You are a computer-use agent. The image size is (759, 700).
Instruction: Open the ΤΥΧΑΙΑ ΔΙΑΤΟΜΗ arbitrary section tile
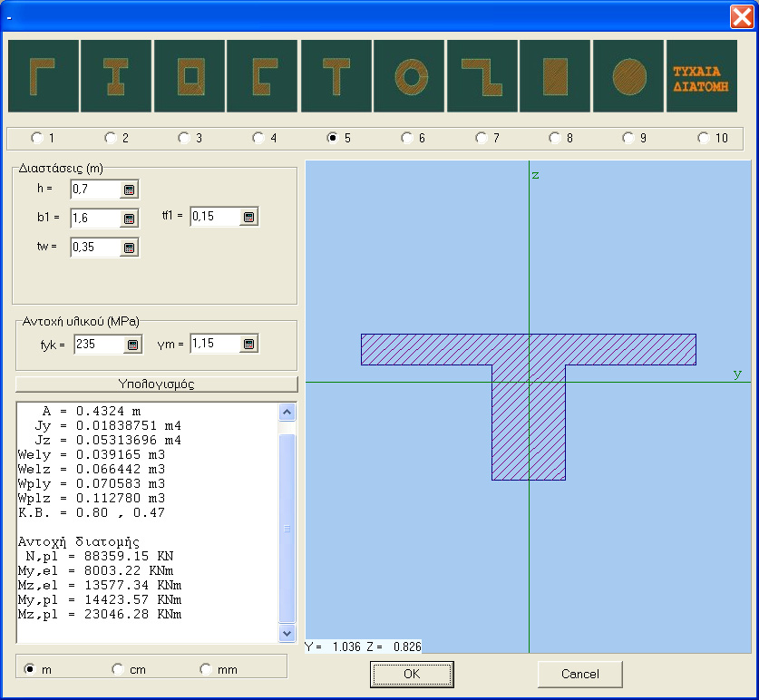tap(702, 76)
